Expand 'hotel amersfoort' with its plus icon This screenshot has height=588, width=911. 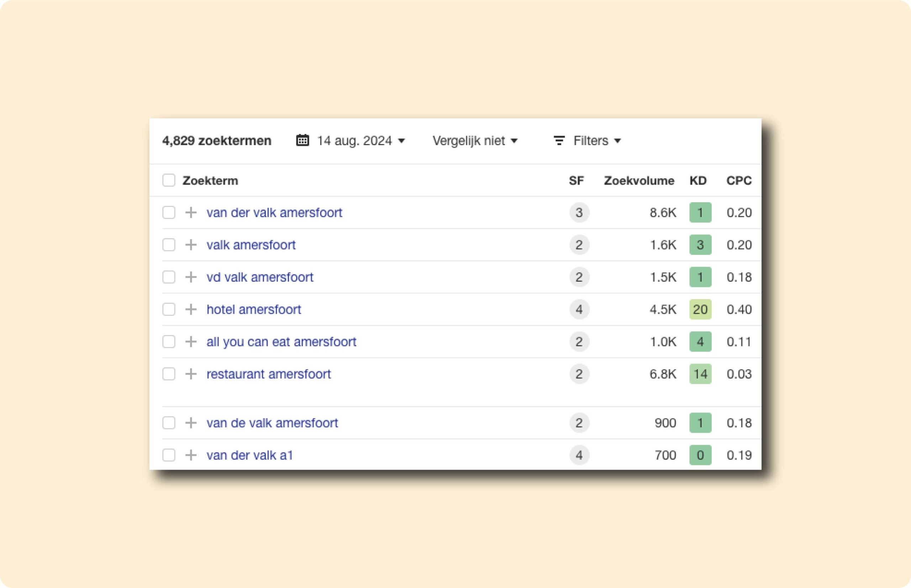tap(191, 309)
